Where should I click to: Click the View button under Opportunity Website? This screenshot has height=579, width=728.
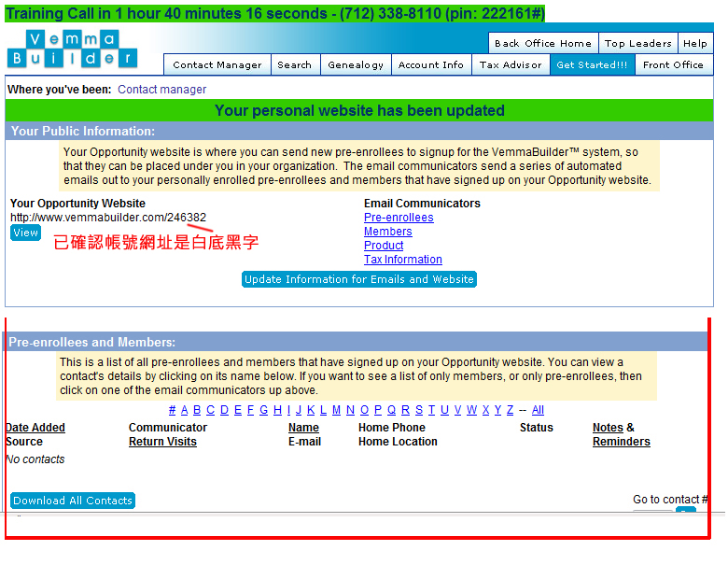coord(25,233)
